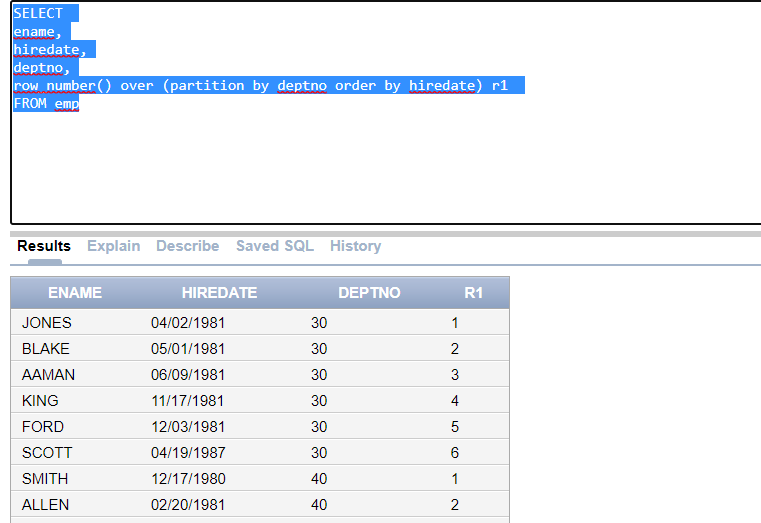Click hiredate 04/19/1987
Screen dimensions: 761x523
(188, 453)
